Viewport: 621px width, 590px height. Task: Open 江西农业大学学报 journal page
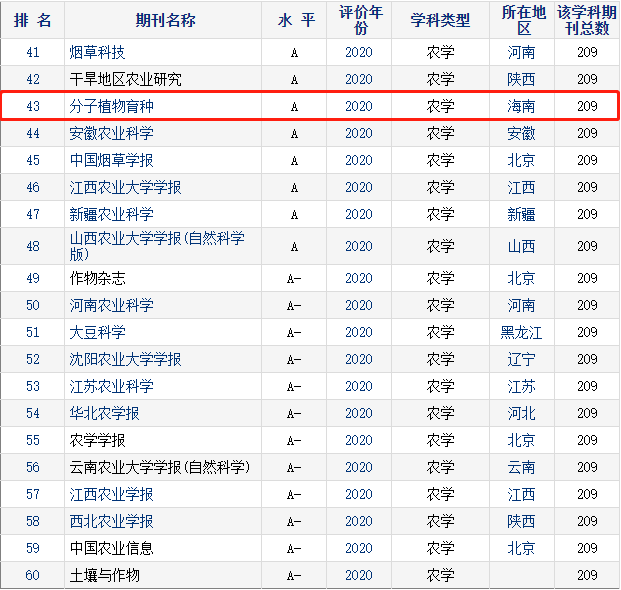coord(125,187)
